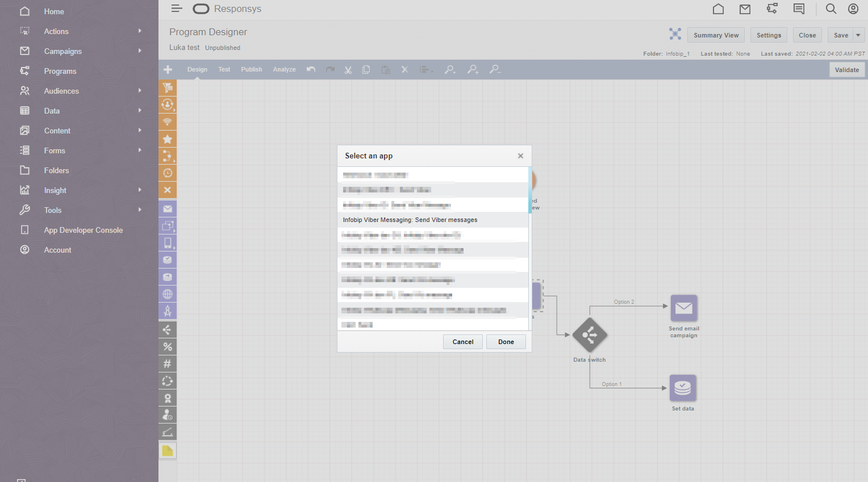
Task: Click the yellow note icon in palette
Action: click(x=168, y=451)
